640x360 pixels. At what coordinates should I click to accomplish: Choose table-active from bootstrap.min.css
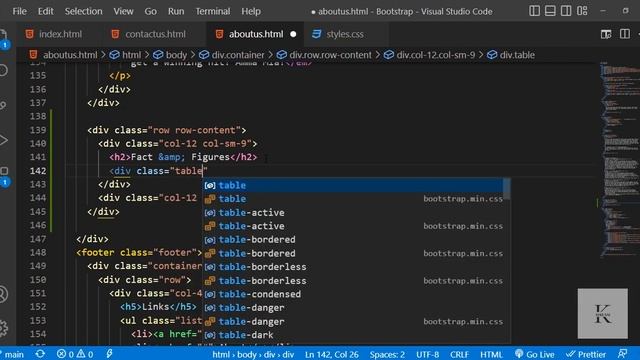(x=353, y=226)
